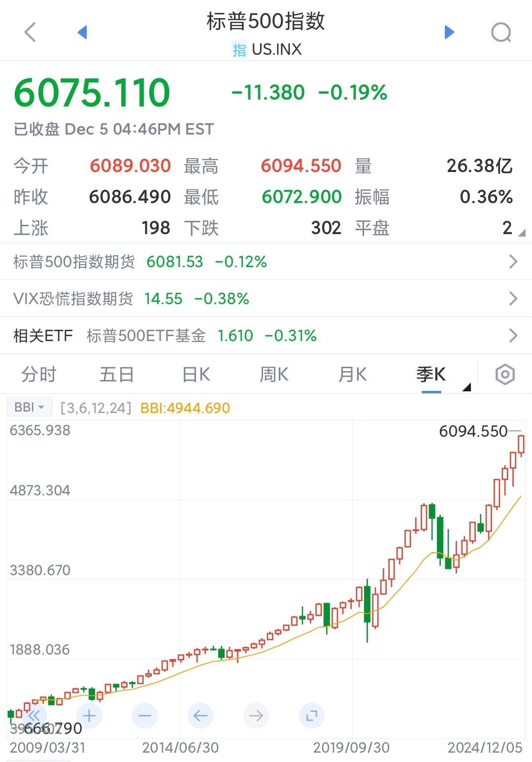Tap the 最高 value 6094.550 in quote table
Viewport: 532px width, 762px height.
tap(301, 166)
